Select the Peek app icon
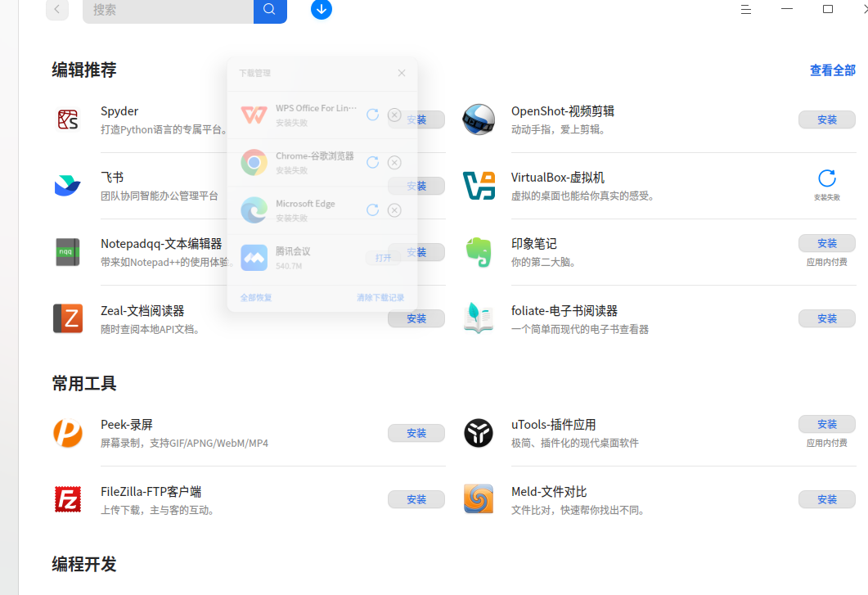This screenshot has height=595, width=868. click(x=68, y=433)
